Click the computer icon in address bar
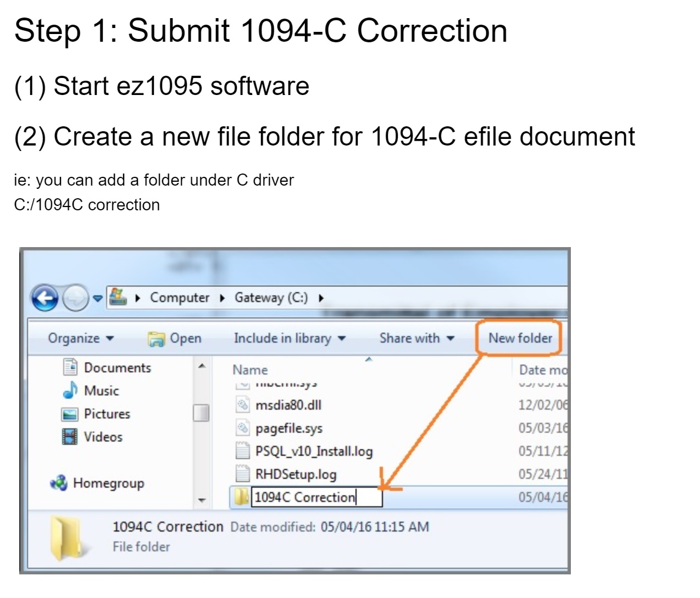The image size is (700, 598). (x=118, y=297)
